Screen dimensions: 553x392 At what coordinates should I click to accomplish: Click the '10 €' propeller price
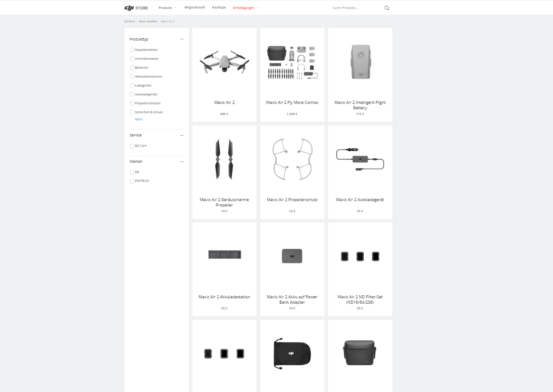pyautogui.click(x=224, y=211)
